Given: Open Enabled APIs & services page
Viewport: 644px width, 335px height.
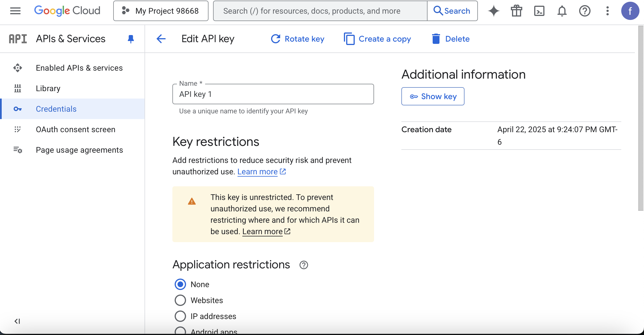Looking at the screenshot, I should pyautogui.click(x=79, y=68).
